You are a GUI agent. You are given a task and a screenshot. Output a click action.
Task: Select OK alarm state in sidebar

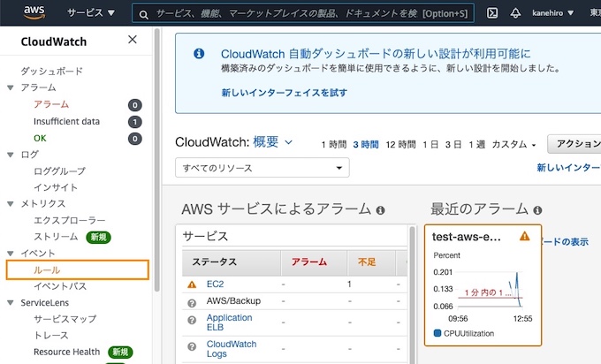click(x=40, y=138)
